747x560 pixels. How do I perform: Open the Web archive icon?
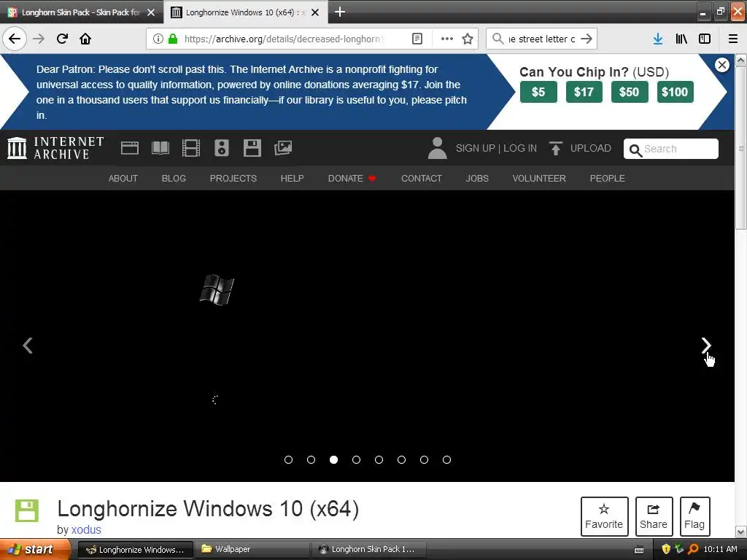pyautogui.click(x=130, y=148)
